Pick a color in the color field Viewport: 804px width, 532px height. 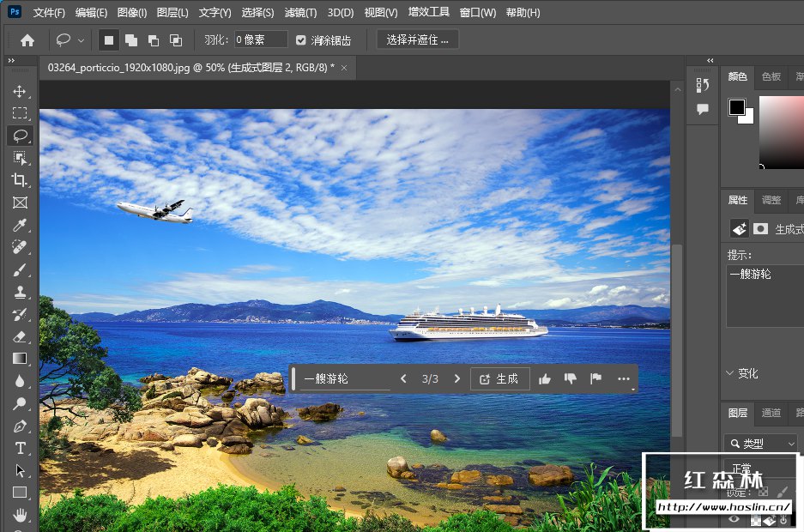pyautogui.click(x=782, y=132)
